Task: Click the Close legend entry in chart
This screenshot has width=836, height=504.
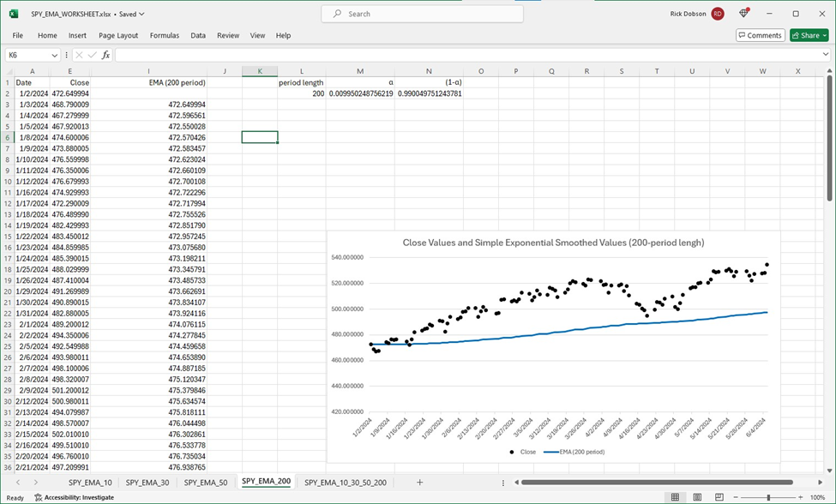Action: (522, 452)
